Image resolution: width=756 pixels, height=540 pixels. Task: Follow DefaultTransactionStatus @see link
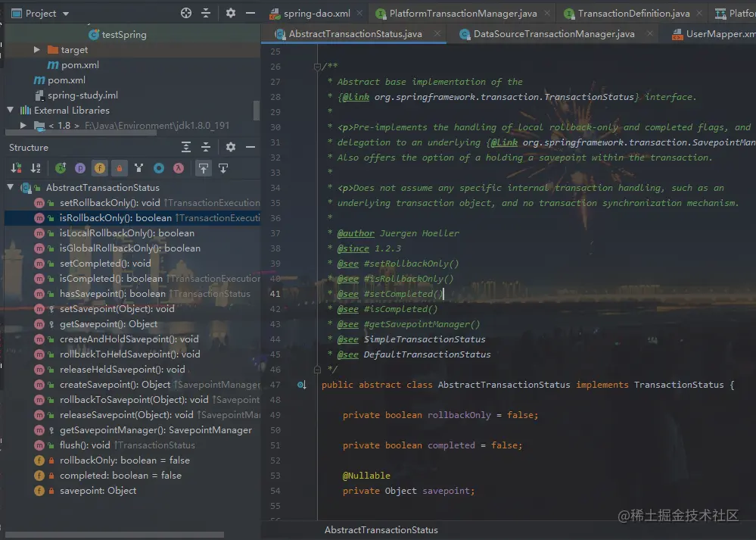coord(427,354)
